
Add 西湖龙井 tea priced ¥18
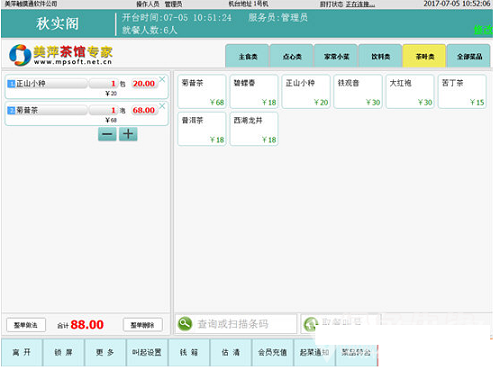(x=254, y=129)
